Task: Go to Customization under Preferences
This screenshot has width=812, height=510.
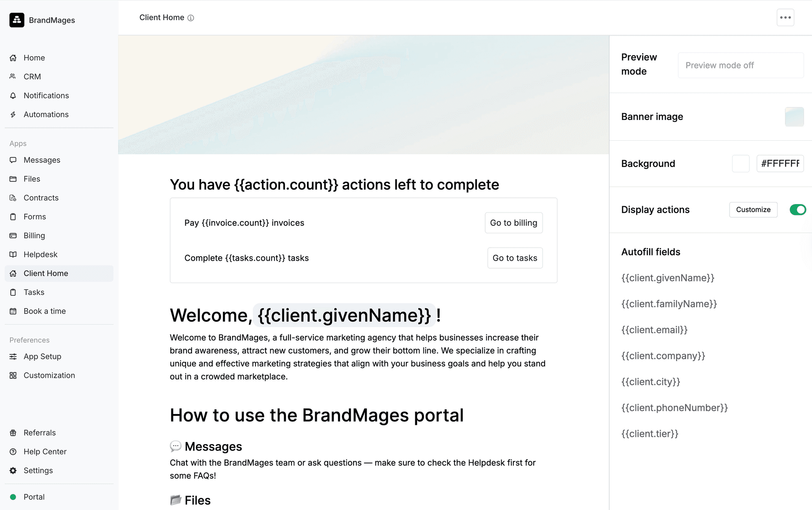Action: 49,375
